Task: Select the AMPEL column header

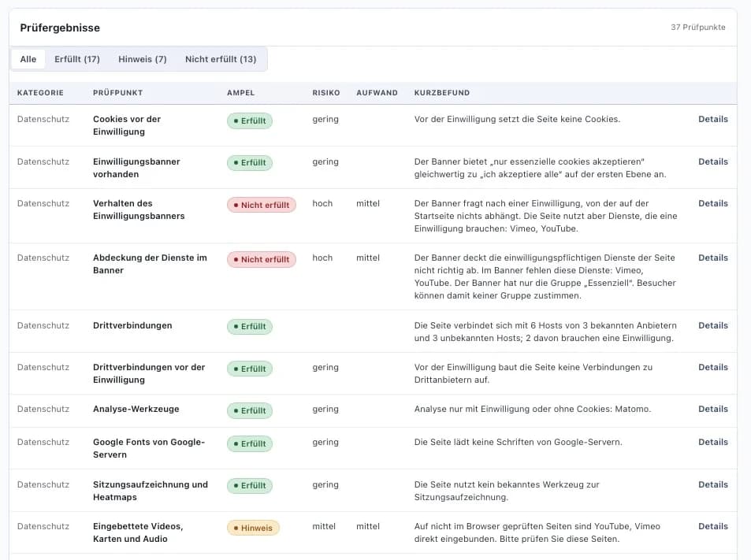Action: coord(241,93)
